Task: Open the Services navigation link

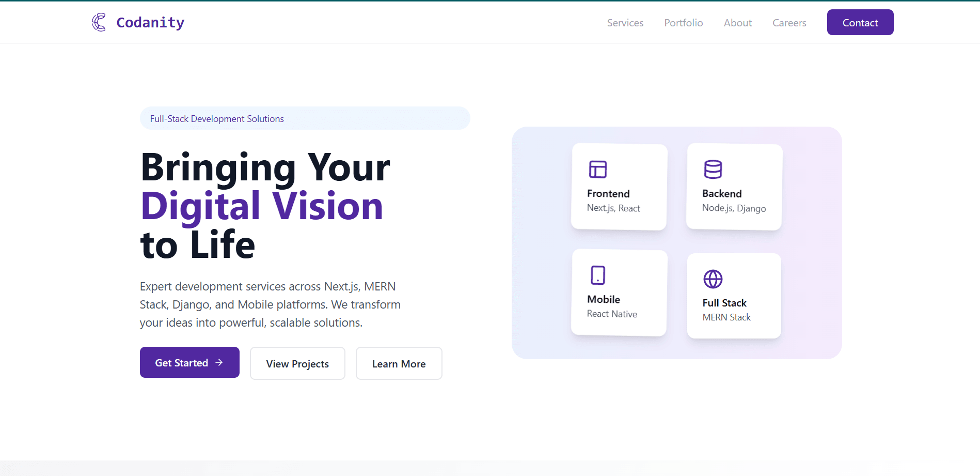Action: pos(625,23)
